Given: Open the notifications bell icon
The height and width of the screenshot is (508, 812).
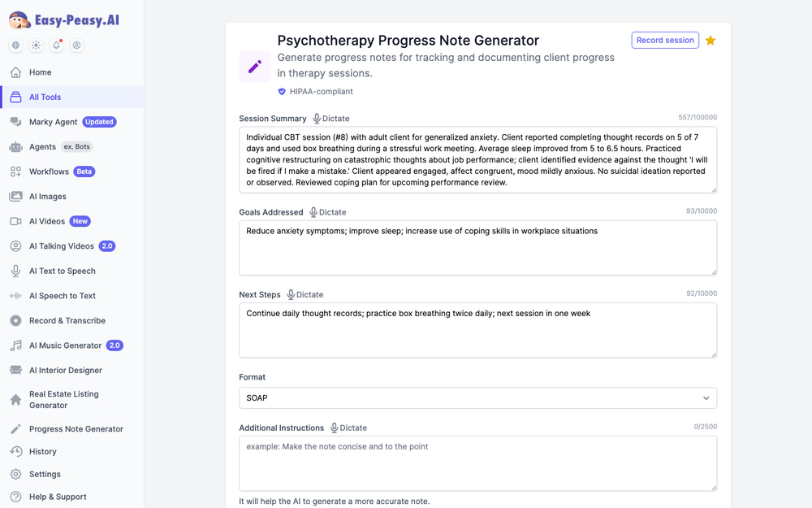Looking at the screenshot, I should (x=57, y=45).
